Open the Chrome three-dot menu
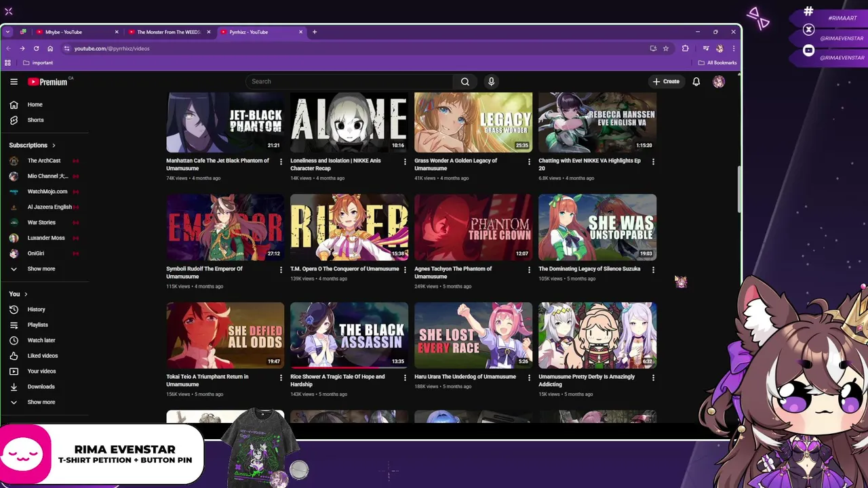This screenshot has height=488, width=868. [733, 49]
